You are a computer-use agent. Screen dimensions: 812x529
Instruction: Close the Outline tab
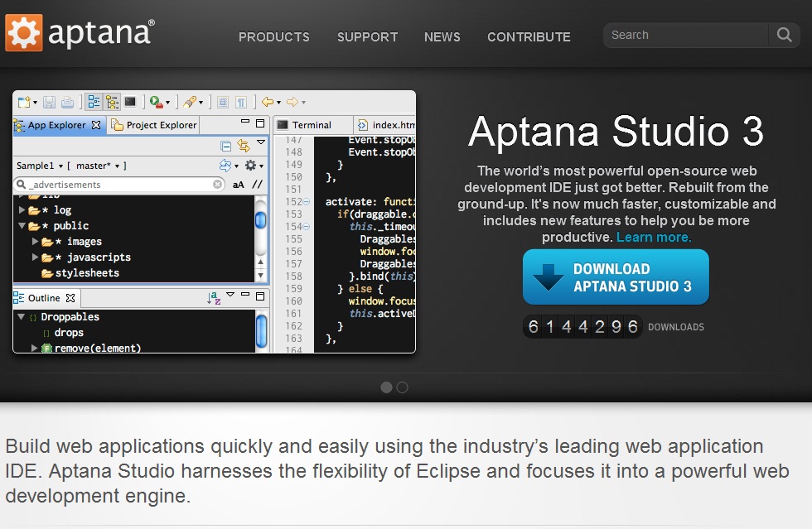(x=70, y=298)
